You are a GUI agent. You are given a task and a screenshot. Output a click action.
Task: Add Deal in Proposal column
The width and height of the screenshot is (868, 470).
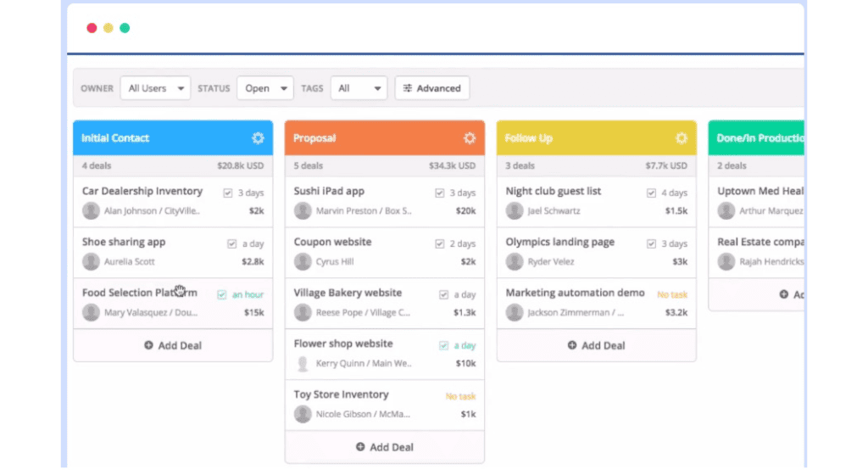tap(385, 447)
